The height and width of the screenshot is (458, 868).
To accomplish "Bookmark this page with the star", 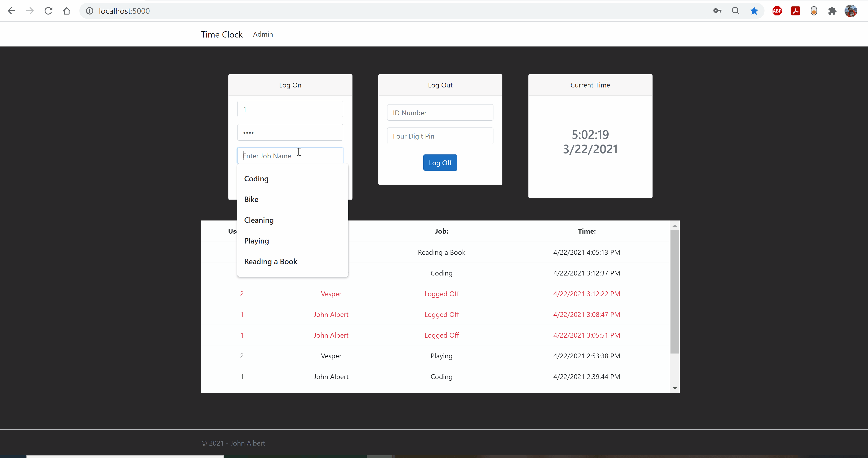I will [754, 11].
